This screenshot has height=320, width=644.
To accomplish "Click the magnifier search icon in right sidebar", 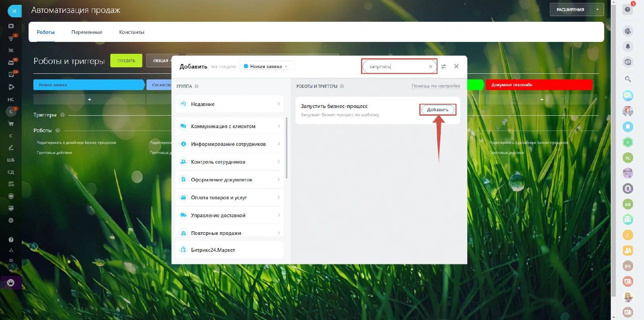I will coord(627,79).
